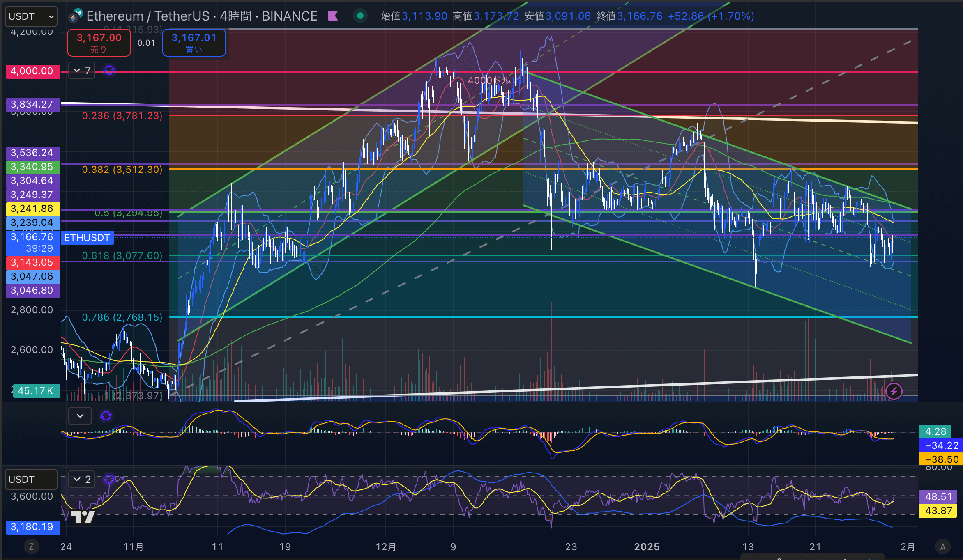Select the ETHUSDT price line label

pos(87,238)
